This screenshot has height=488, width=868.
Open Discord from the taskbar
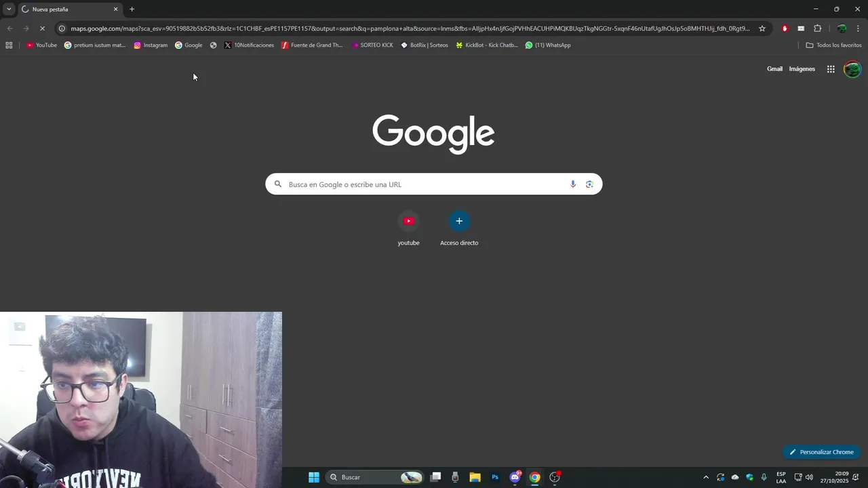click(x=515, y=477)
